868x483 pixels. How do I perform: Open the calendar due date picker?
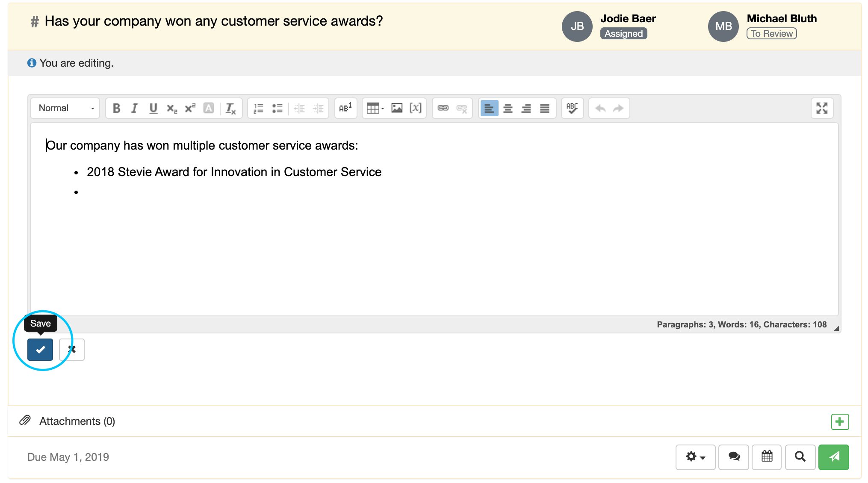click(x=767, y=457)
